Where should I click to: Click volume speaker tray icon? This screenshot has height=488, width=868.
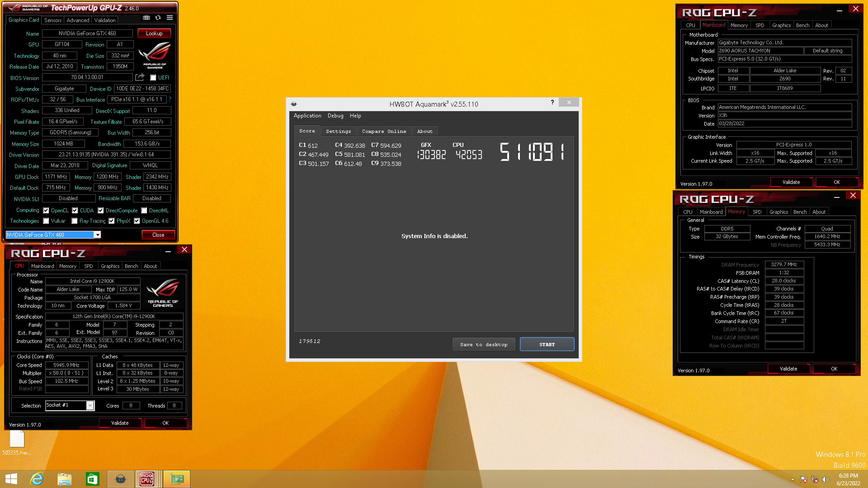click(x=826, y=479)
